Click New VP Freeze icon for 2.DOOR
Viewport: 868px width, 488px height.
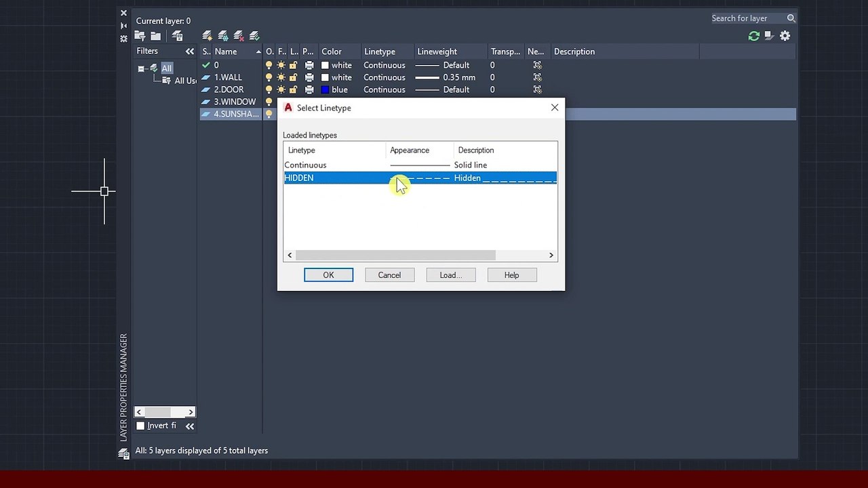pos(537,89)
